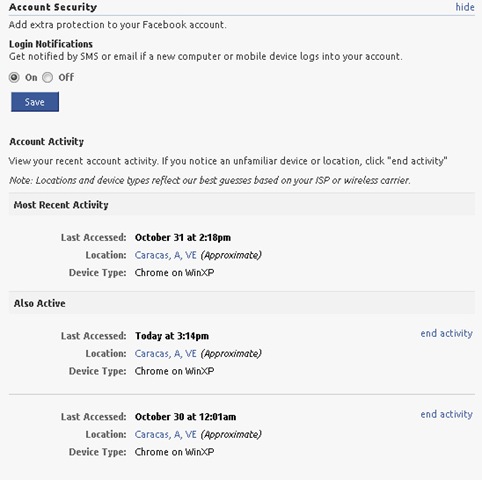
Task: Click the Today at 3:14pm timestamp
Action: pyautogui.click(x=172, y=336)
